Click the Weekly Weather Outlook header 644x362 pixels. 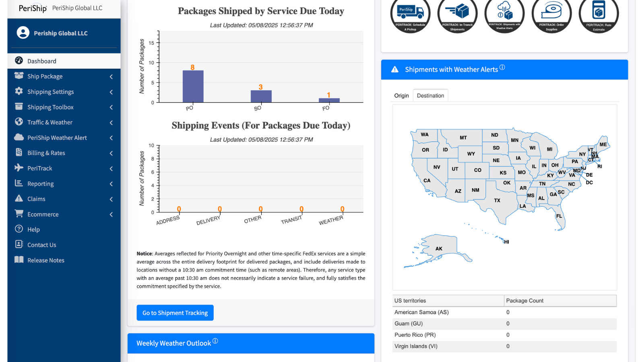251,343
